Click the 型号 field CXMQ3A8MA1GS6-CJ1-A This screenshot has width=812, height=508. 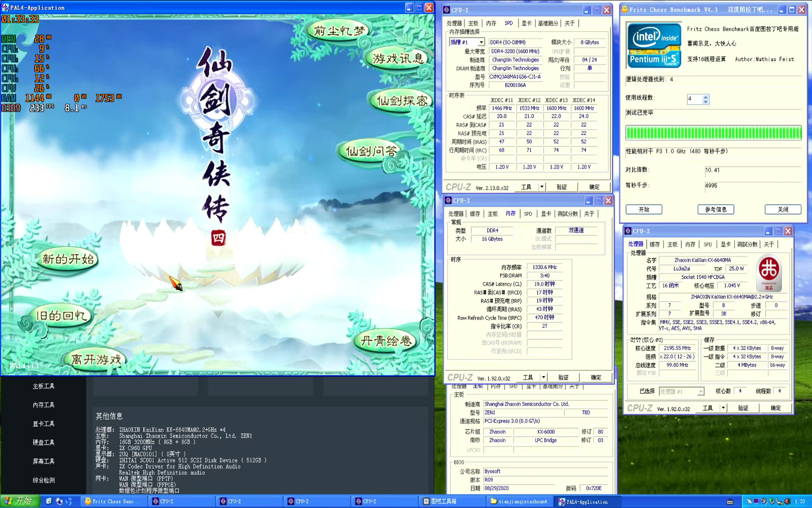tap(516, 77)
